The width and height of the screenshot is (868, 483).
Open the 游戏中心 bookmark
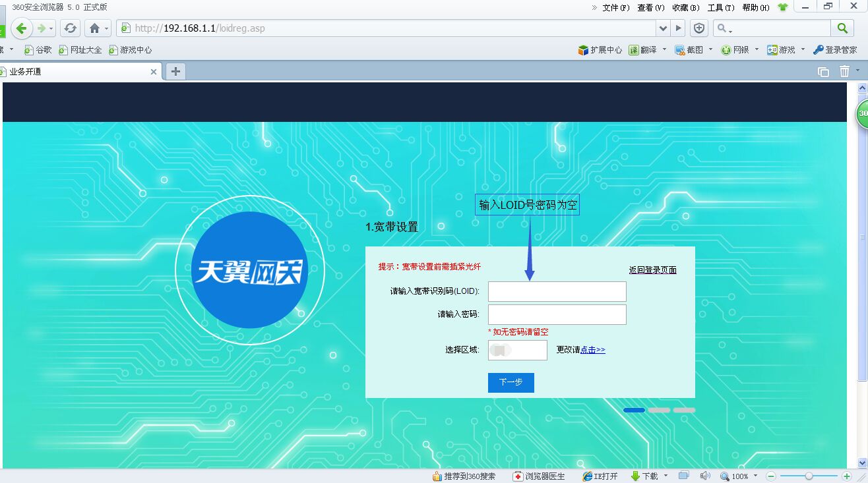pos(130,49)
